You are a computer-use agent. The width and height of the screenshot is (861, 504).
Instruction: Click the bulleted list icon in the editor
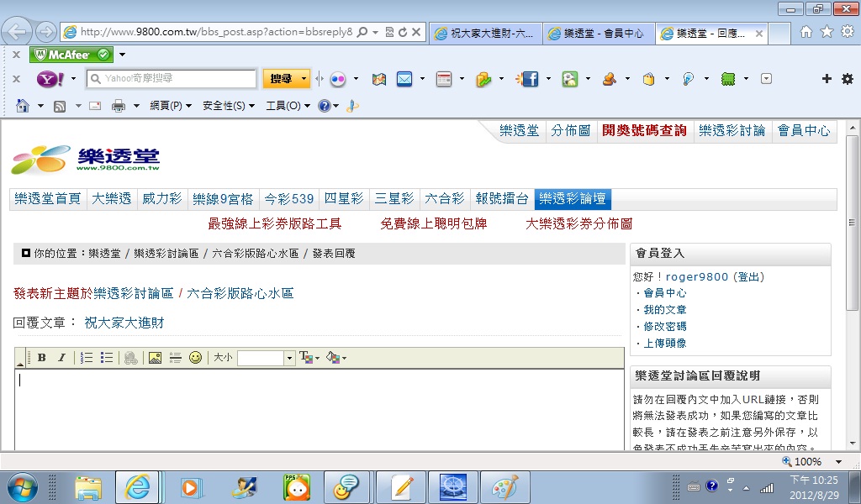pyautogui.click(x=107, y=358)
